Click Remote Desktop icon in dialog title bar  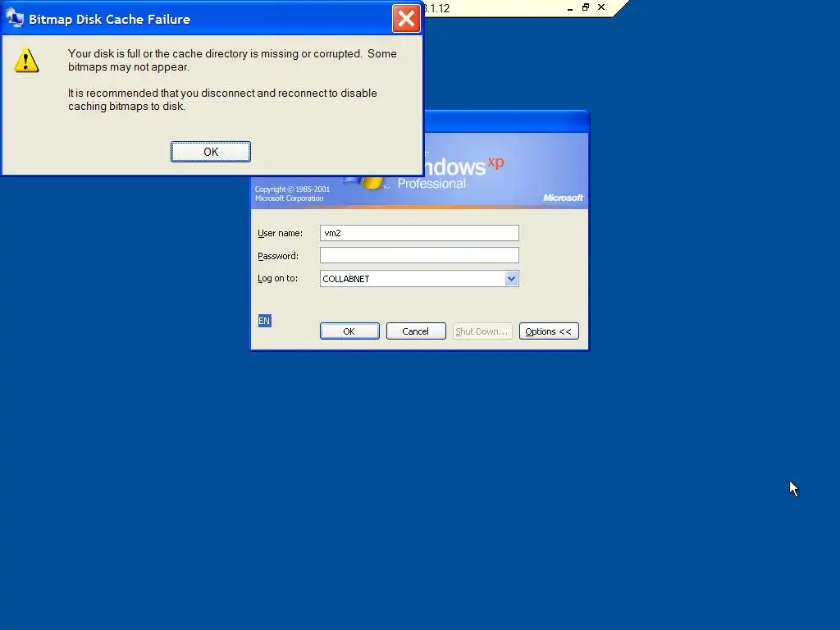pos(15,18)
